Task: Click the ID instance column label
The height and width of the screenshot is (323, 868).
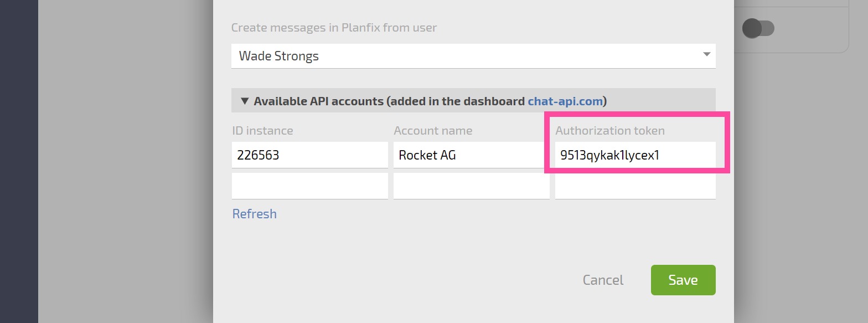Action: (x=262, y=131)
